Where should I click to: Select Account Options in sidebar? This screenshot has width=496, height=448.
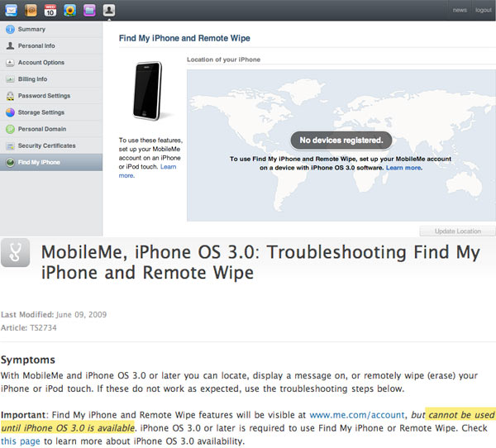pos(41,63)
